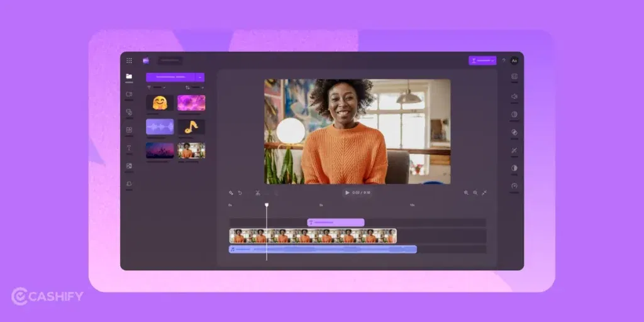
Task: Open Your media folder tab
Action: 129,76
